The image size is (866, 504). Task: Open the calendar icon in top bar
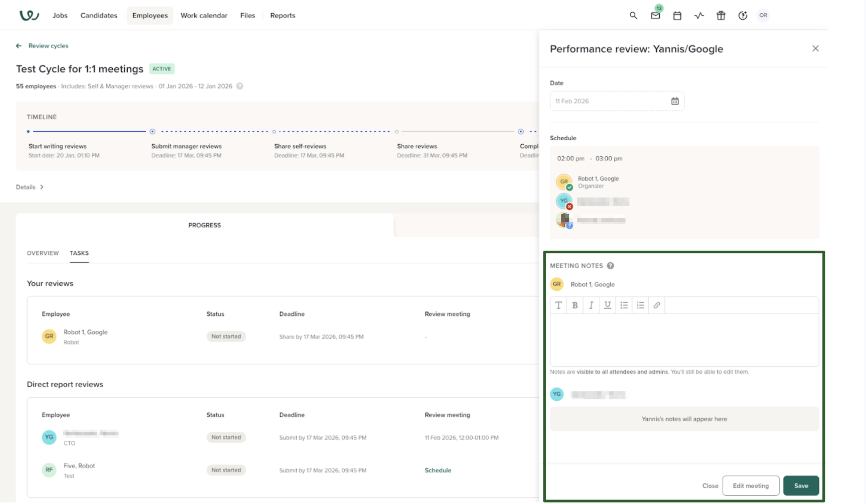pyautogui.click(x=677, y=16)
